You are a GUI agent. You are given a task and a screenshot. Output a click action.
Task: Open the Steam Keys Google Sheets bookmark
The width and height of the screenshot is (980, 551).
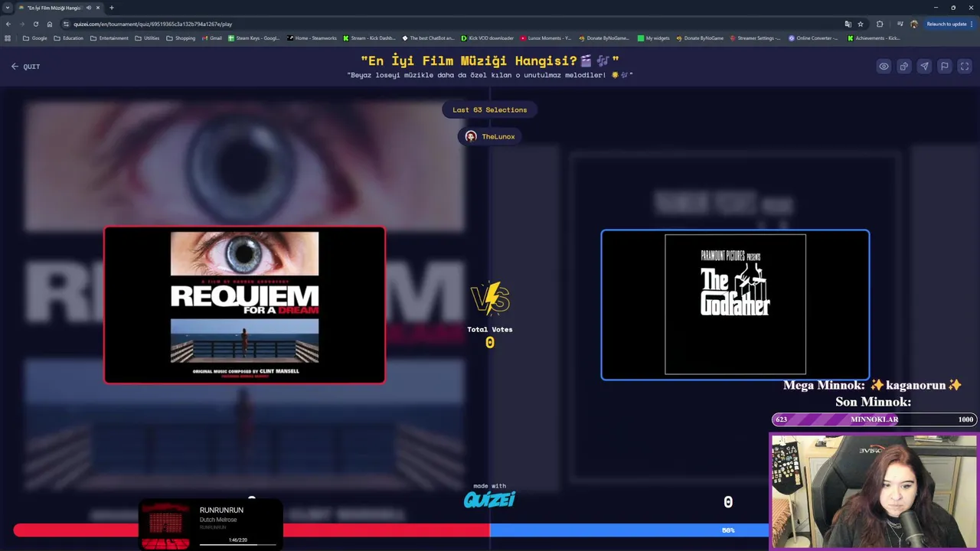click(x=254, y=38)
